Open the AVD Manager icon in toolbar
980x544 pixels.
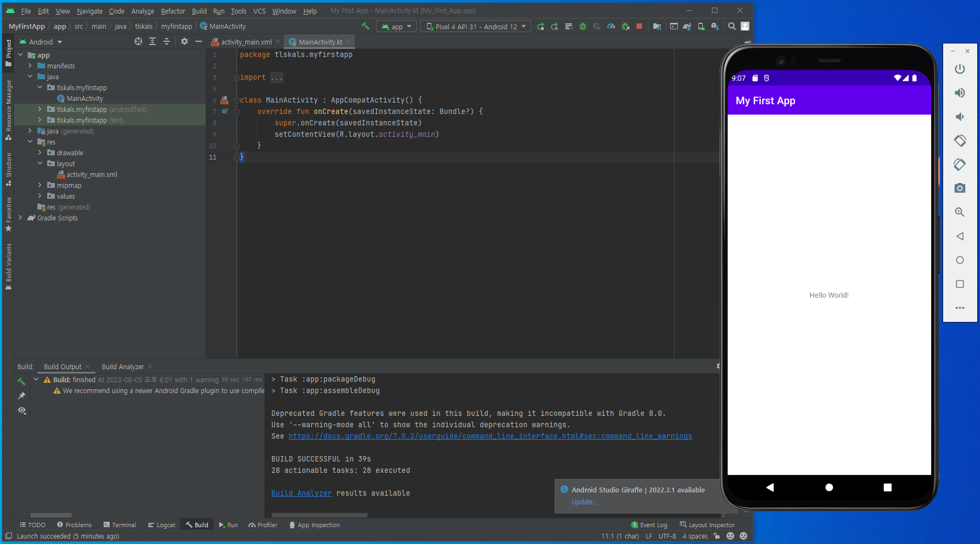point(701,26)
